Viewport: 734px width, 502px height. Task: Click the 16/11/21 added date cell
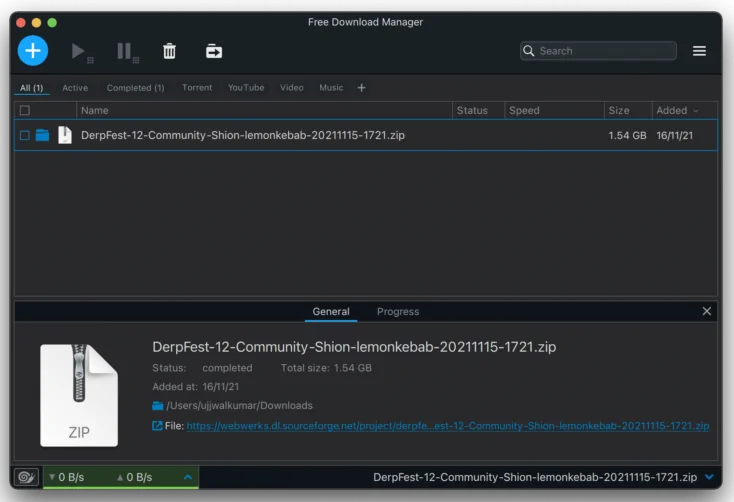675,135
